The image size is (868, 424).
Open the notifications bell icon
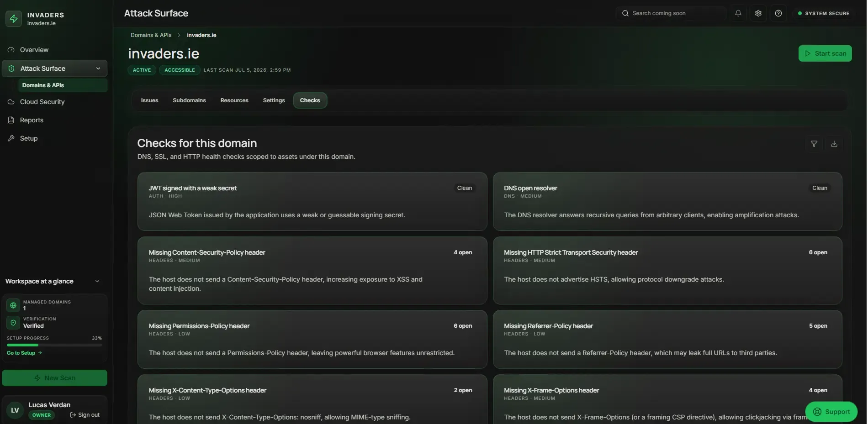[739, 13]
